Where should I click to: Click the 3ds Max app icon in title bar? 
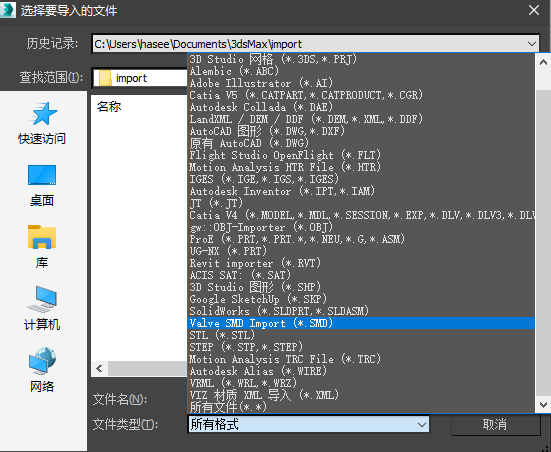(7, 10)
